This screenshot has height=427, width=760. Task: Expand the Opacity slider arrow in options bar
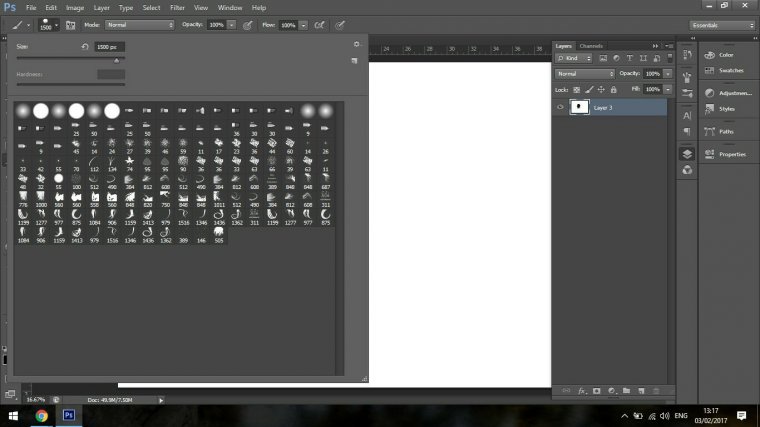tap(232, 25)
